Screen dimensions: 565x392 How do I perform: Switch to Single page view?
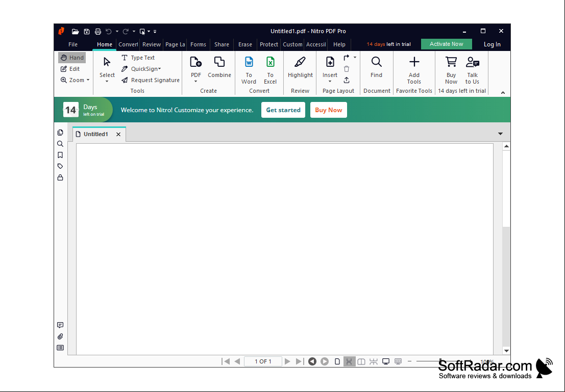coord(337,361)
